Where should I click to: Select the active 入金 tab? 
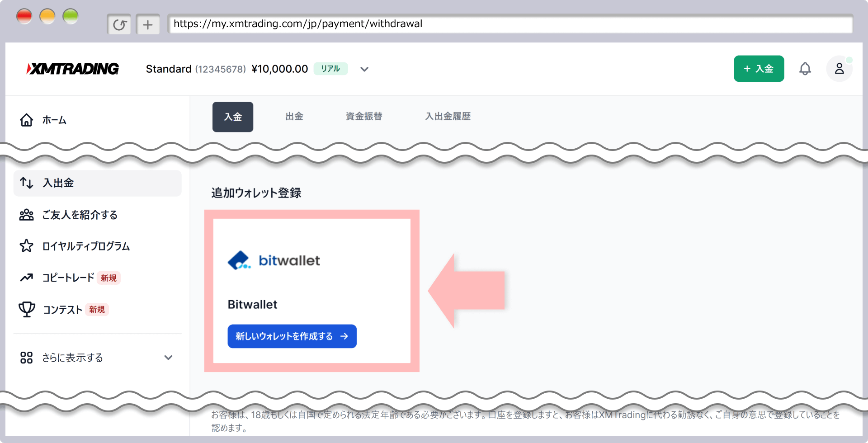(233, 117)
